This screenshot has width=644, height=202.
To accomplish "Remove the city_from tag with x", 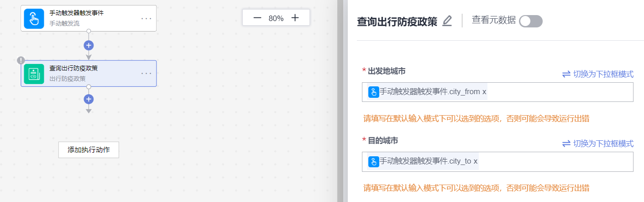I will [484, 92].
